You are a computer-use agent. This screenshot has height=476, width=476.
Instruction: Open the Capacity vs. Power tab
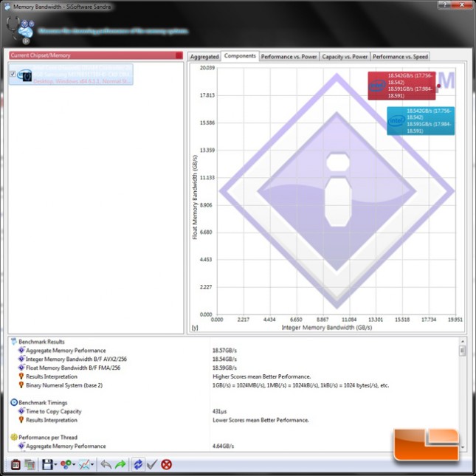coord(345,57)
